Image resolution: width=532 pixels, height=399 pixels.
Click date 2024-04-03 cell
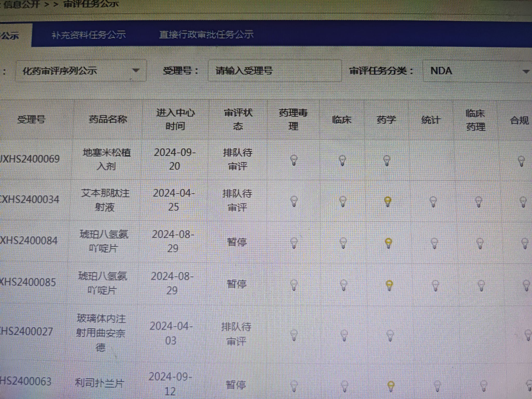tap(171, 333)
